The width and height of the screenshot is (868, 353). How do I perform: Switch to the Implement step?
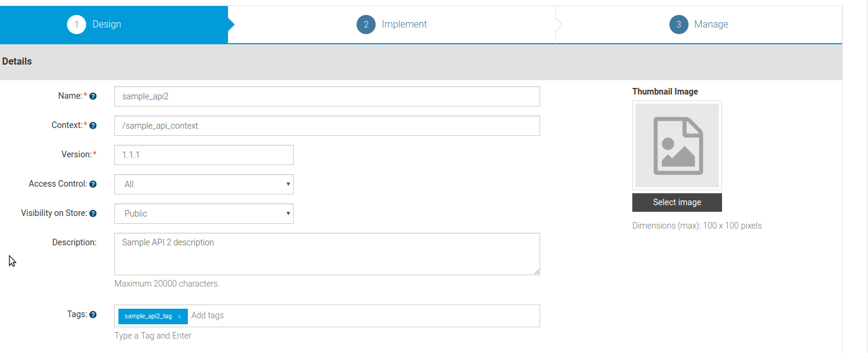(404, 24)
